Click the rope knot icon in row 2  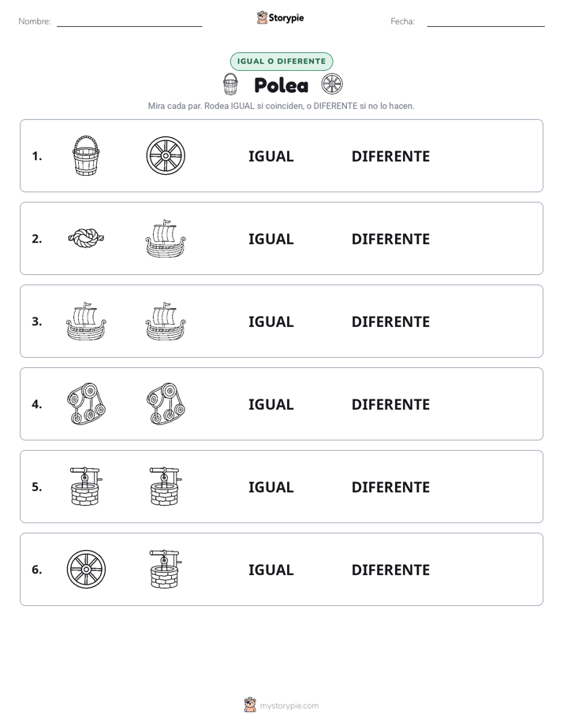point(86,238)
